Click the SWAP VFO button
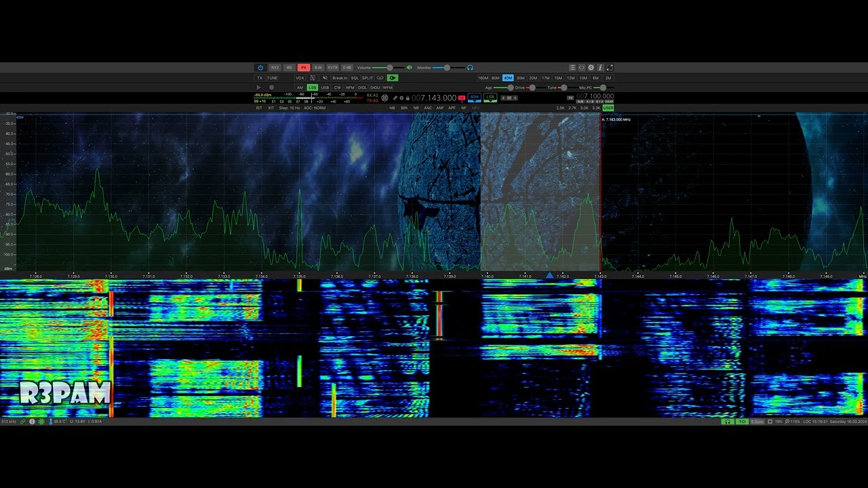The image size is (868, 488). tap(608, 102)
